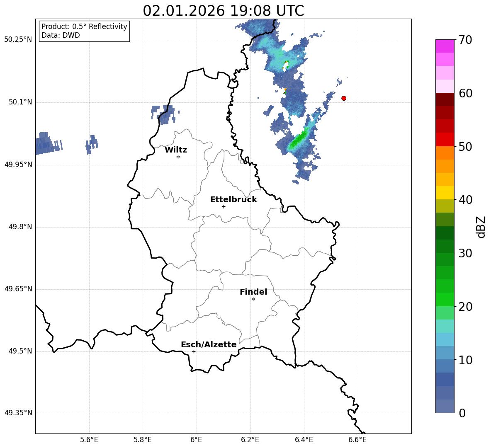Click the Ettelbruck city label
491x448 pixels.
tap(233, 200)
